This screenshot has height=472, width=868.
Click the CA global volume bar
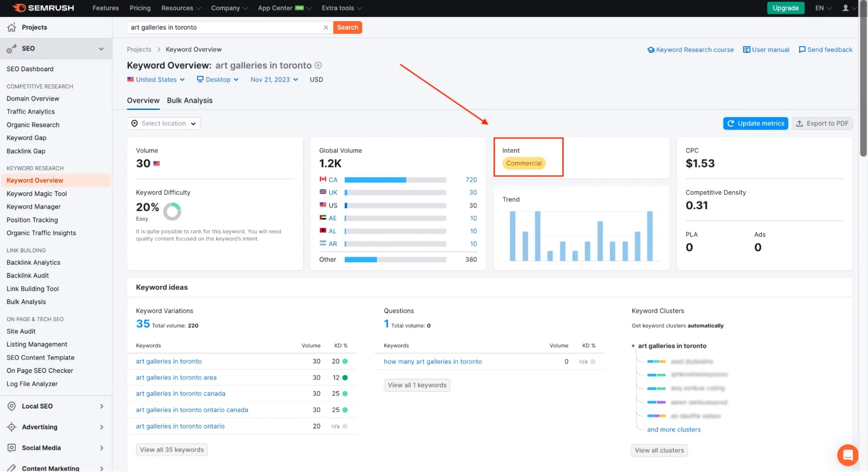[x=395, y=180]
